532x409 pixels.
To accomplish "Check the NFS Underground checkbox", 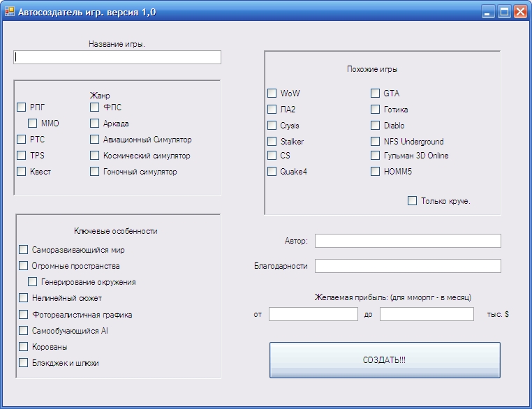I will 376,142.
